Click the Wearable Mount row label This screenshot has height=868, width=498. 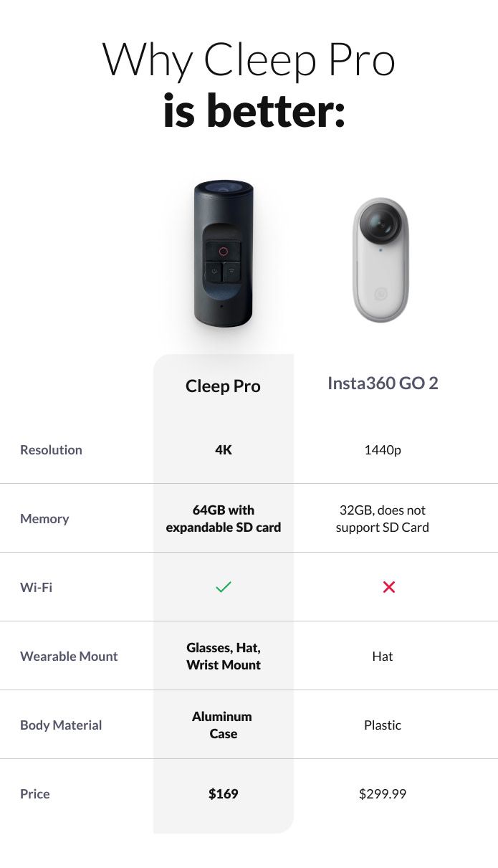coord(69,657)
